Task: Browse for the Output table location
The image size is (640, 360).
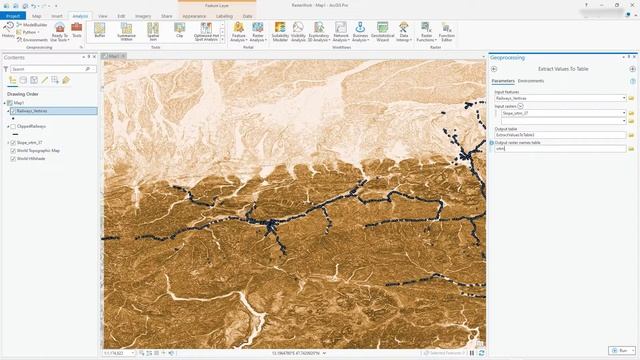Action: [x=631, y=135]
